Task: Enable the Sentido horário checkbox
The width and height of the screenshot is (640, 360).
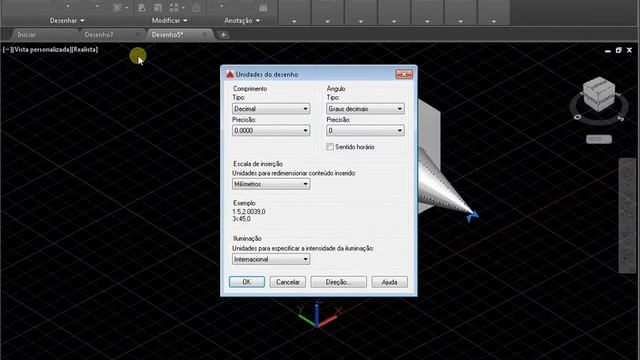Action: (330, 147)
